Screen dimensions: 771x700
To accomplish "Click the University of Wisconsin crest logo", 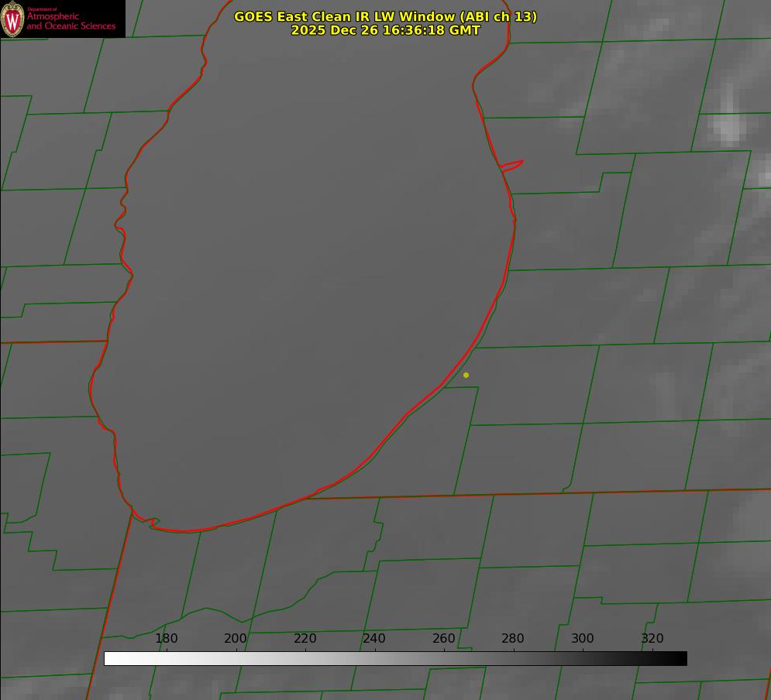I will pos(12,19).
